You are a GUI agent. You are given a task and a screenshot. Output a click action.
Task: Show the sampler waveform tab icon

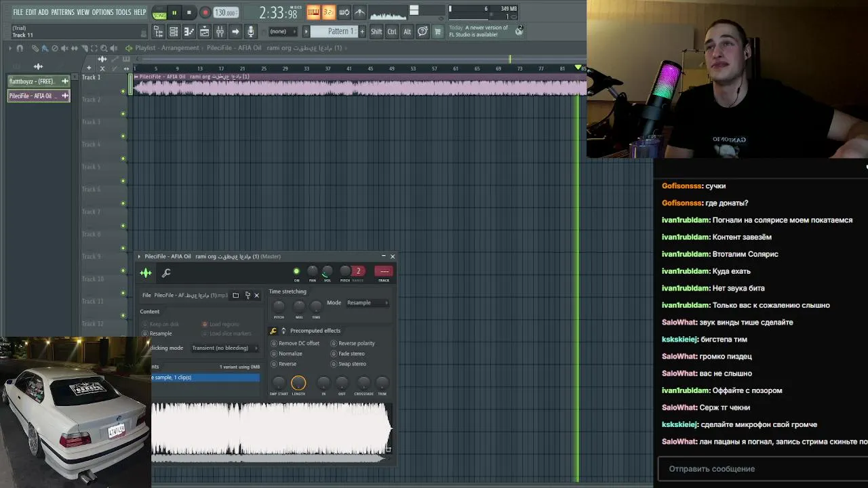click(x=146, y=272)
